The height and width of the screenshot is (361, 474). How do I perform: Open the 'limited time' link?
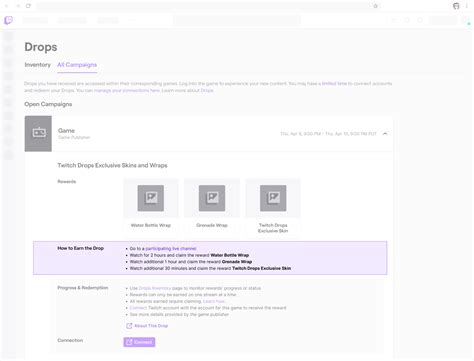point(334,83)
